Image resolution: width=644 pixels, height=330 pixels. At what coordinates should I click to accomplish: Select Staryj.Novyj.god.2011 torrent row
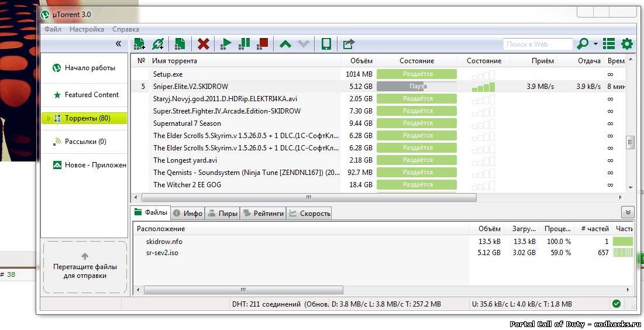click(378, 99)
